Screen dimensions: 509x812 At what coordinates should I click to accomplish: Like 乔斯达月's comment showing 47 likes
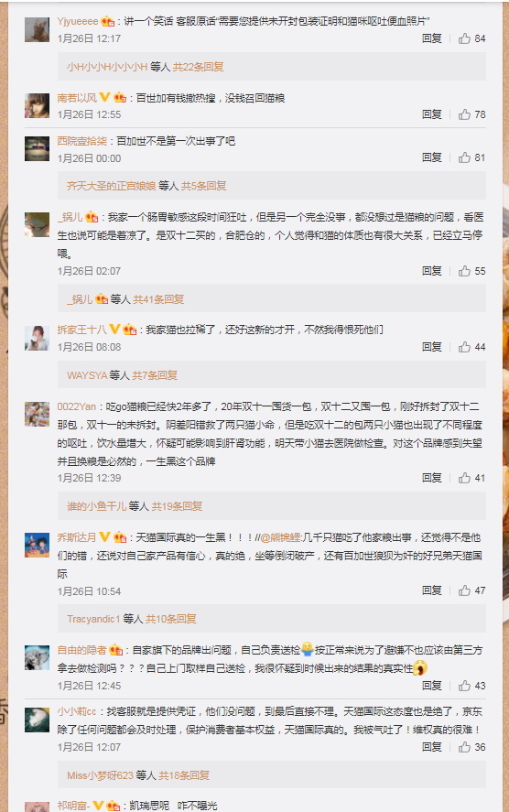tap(464, 590)
